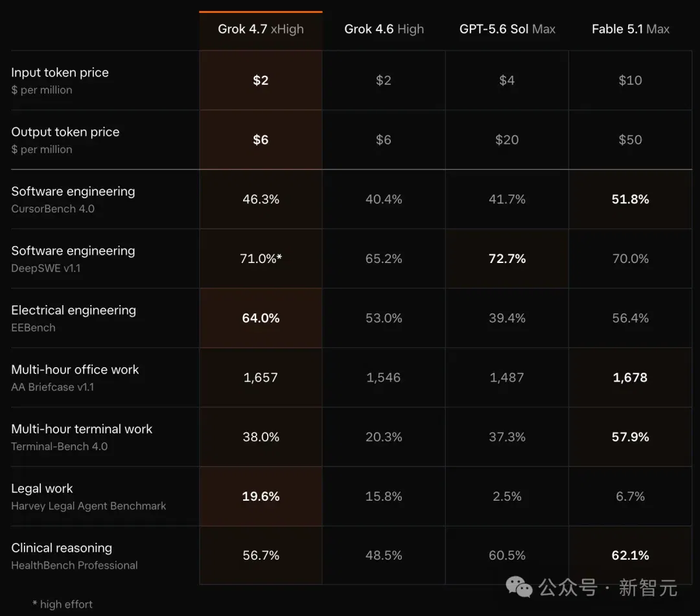The image size is (700, 616).
Task: Click the HealthBench Professional label
Action: click(x=75, y=565)
